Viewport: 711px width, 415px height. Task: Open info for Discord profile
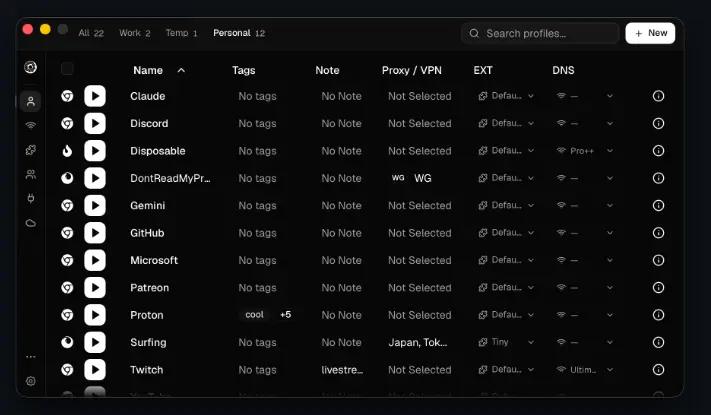[658, 123]
